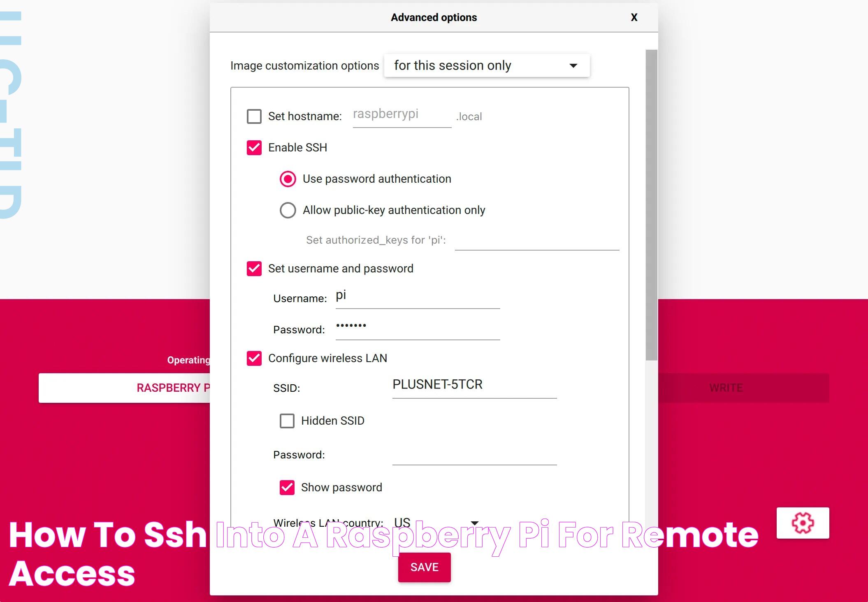Click the Show password checkbox icon
Viewport: 868px width, 602px height.
tap(287, 487)
